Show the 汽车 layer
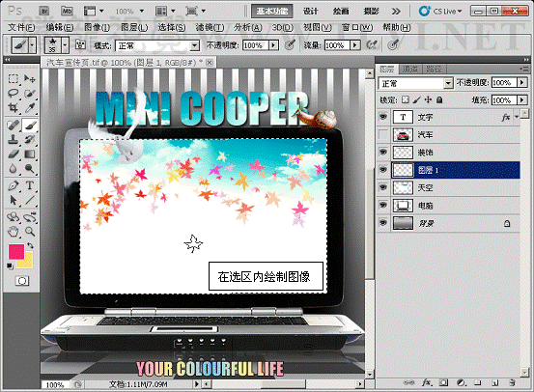Viewport: 534px width, 392px height. [383, 135]
